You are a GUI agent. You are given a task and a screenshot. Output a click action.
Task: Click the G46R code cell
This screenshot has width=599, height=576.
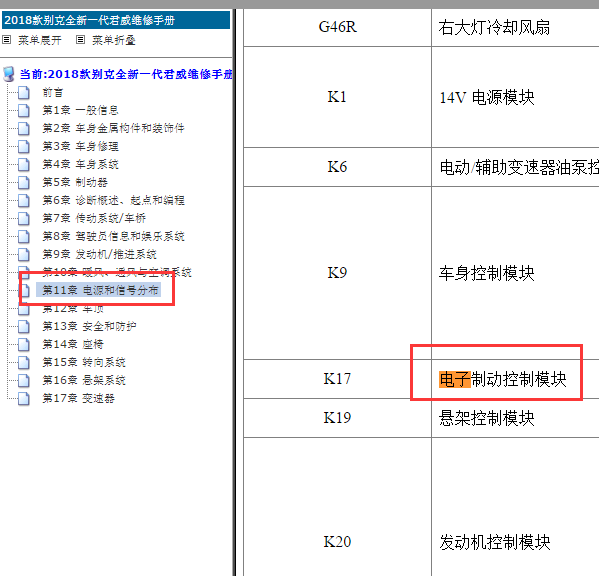[x=337, y=28]
